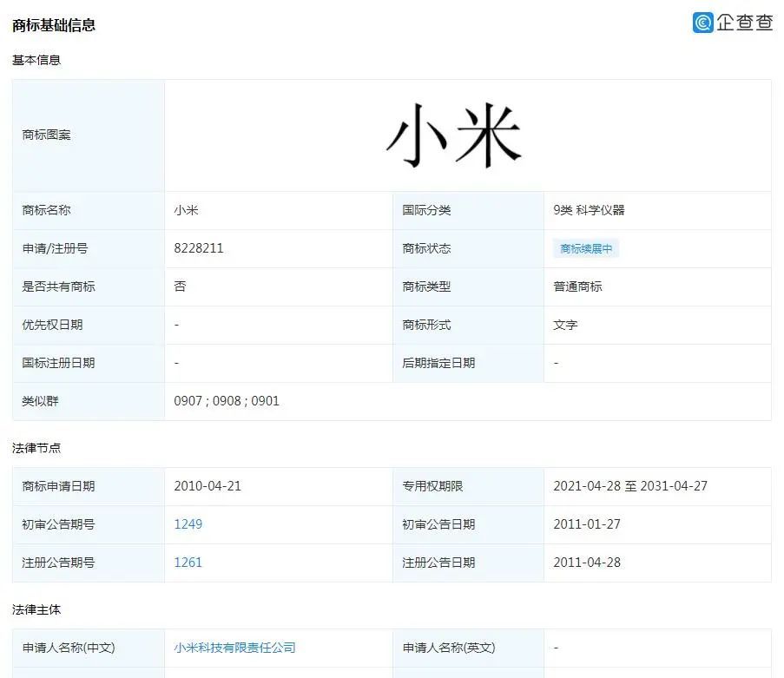Click the 申请人名称(中文) label
This screenshot has width=784, height=678.
pyautogui.click(x=69, y=648)
